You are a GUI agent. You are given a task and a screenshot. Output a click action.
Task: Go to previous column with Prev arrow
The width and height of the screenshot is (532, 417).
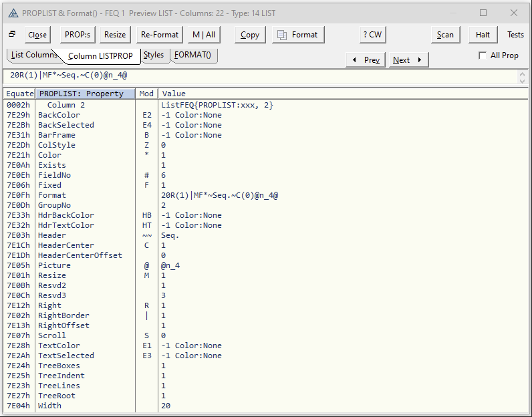365,60
